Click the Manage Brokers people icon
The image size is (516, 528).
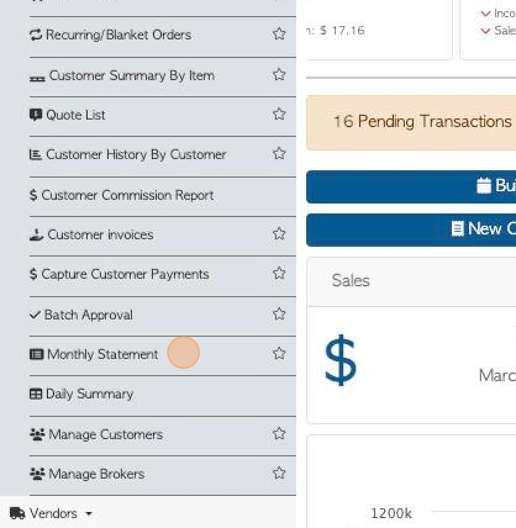click(37, 474)
